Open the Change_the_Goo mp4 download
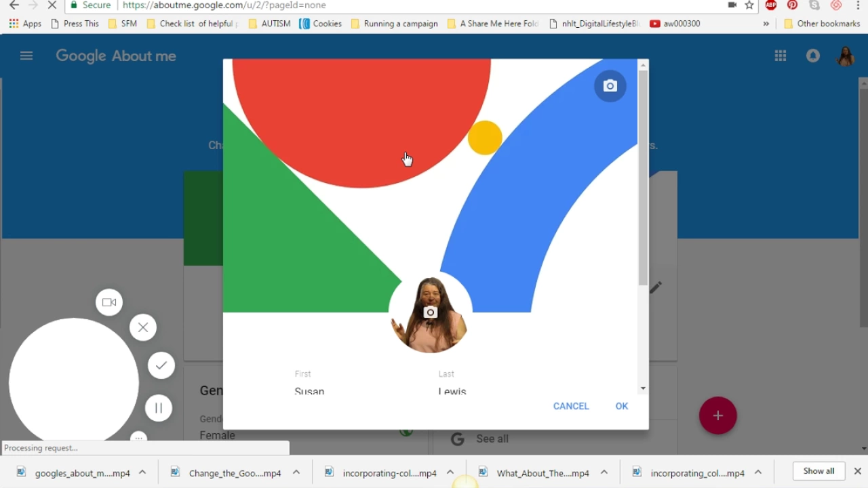Viewport: 868px width, 488px height. (x=226, y=473)
